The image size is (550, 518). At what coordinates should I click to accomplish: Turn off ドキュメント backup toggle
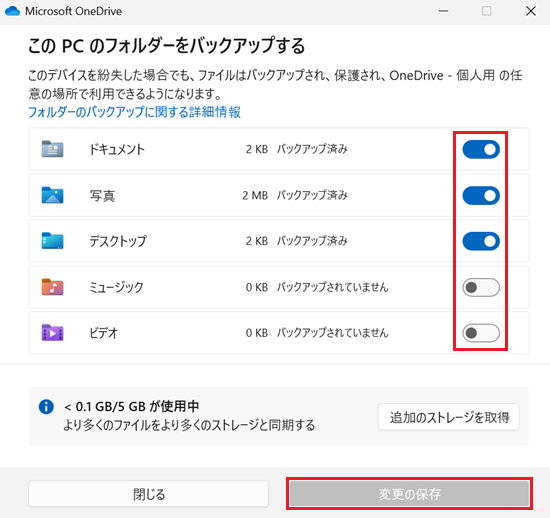pyautogui.click(x=481, y=149)
